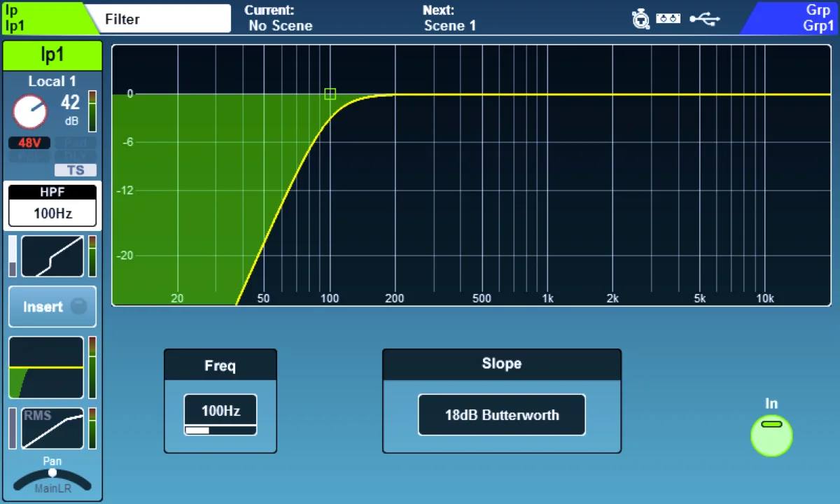Image resolution: width=840 pixels, height=504 pixels.
Task: Select the Freq 100Hz value box
Action: (220, 415)
